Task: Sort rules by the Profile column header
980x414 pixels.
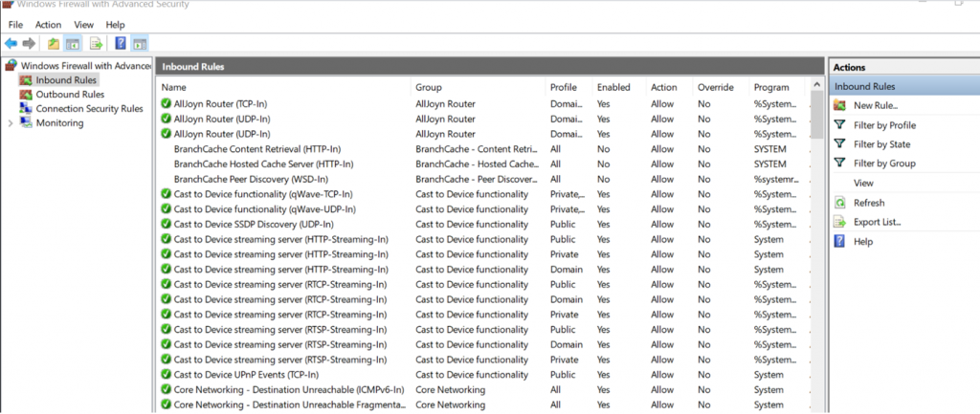Action: point(568,87)
